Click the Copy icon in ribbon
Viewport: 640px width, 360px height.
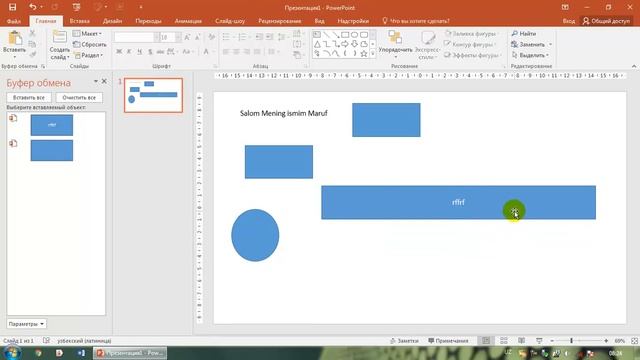(x=32, y=44)
